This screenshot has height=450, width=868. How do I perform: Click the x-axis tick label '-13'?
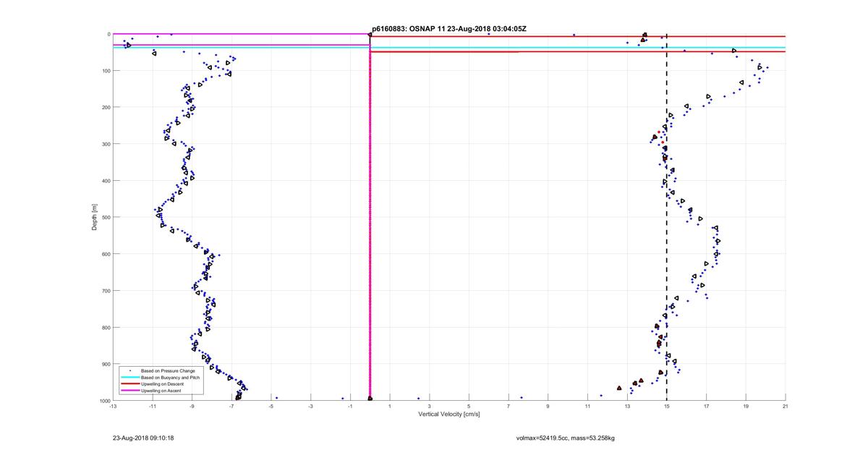(113, 406)
